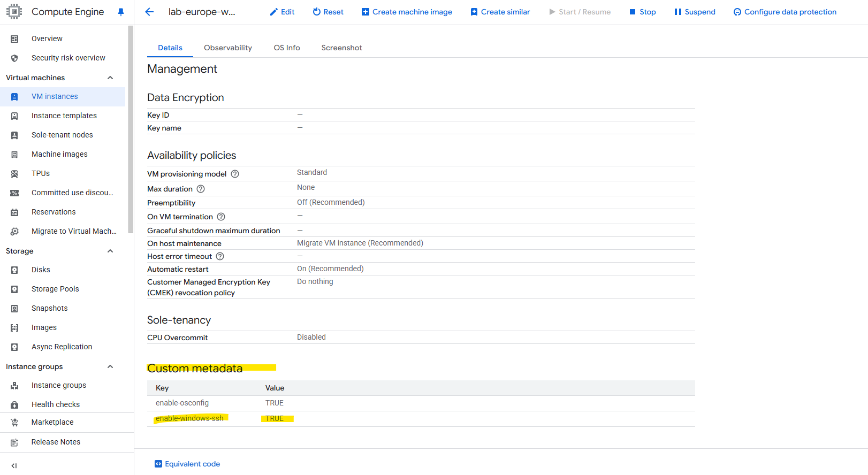Click the sidebar vertical scrollbar
This screenshot has height=475, width=868.
coord(131,128)
